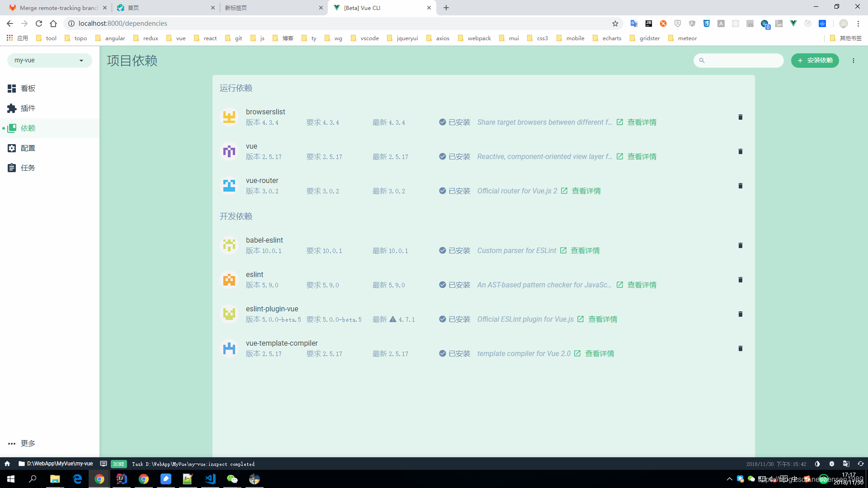Viewport: 868px width, 488px height.
Task: Open 查看详情 link for vue-template-compiler
Action: (x=594, y=354)
